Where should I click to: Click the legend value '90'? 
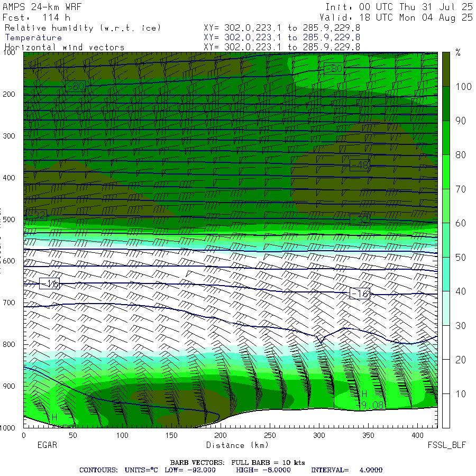tap(461, 121)
